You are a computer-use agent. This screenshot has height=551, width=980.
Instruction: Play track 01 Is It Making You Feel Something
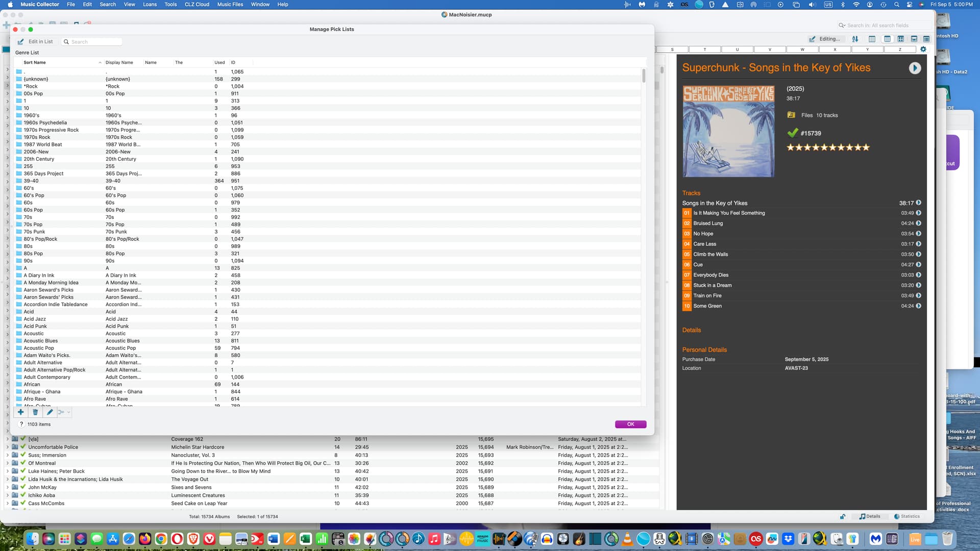coord(918,213)
